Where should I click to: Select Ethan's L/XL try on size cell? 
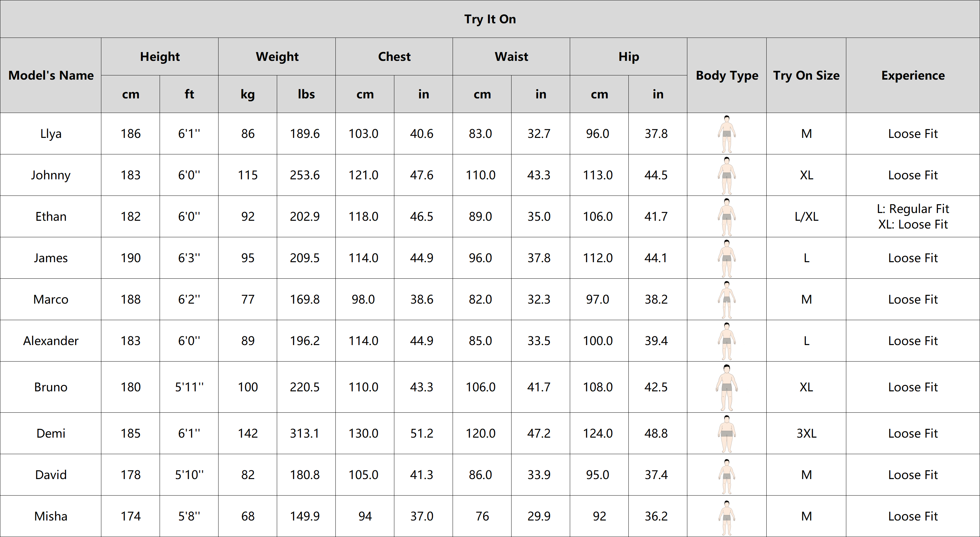coord(806,217)
